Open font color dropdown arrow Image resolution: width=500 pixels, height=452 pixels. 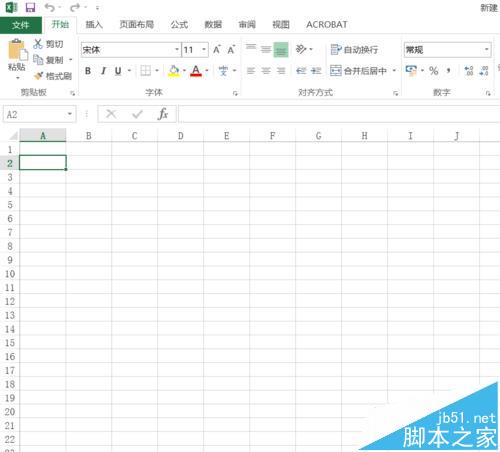point(207,71)
